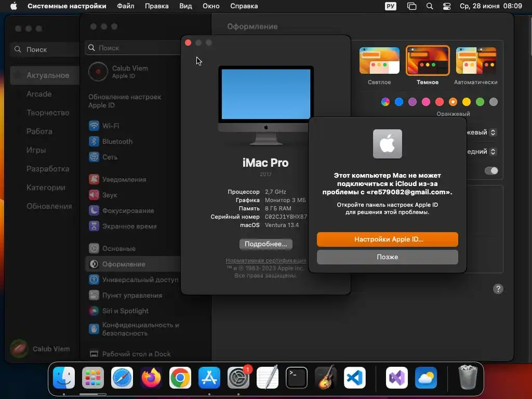Choose purple accent color

pyautogui.click(x=413, y=102)
